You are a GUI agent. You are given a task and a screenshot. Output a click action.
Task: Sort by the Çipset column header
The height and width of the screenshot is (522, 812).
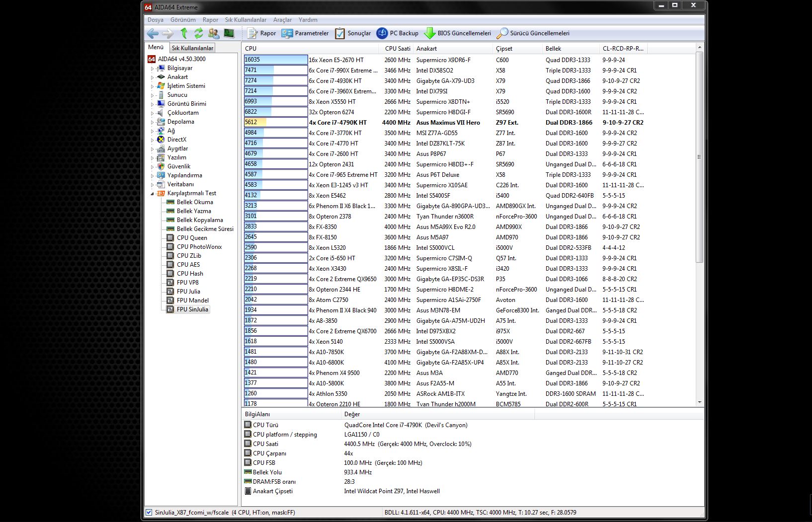[517, 48]
